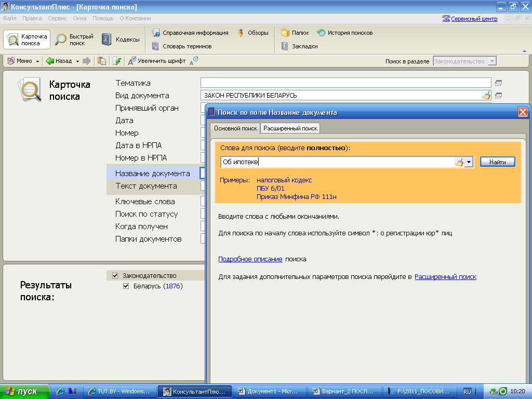The image size is (532, 399).
Task: Select Текст документа field label
Action: tap(146, 186)
